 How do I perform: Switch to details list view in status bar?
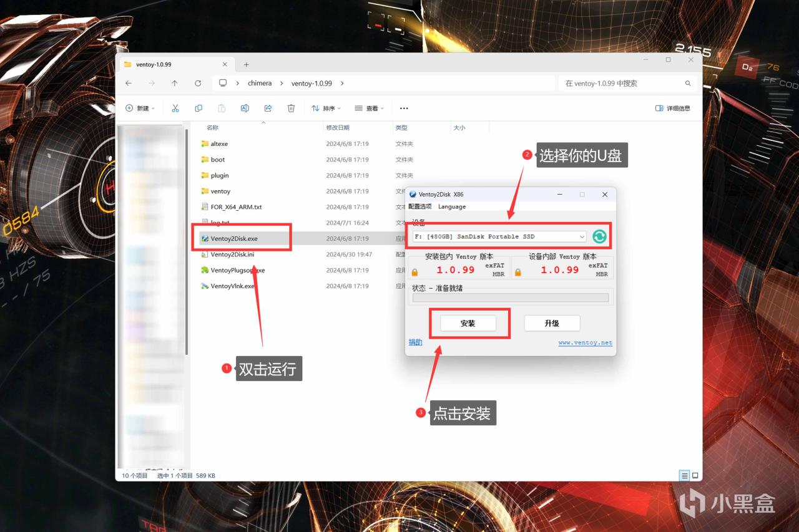[x=685, y=476]
